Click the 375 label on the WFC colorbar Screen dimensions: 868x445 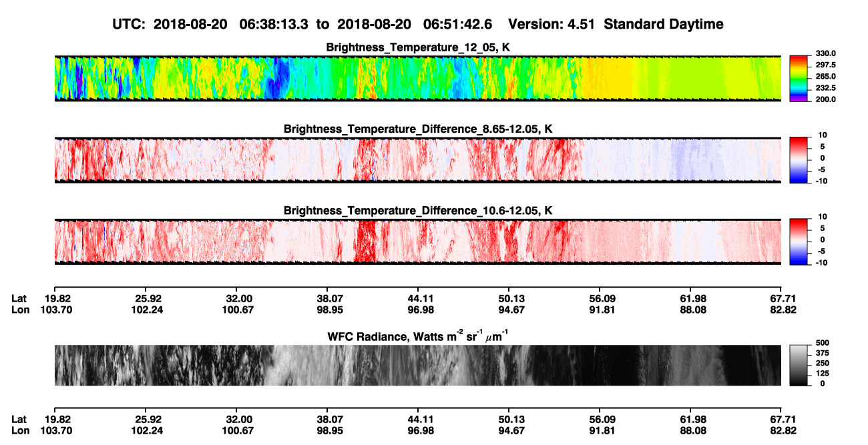pos(821,354)
